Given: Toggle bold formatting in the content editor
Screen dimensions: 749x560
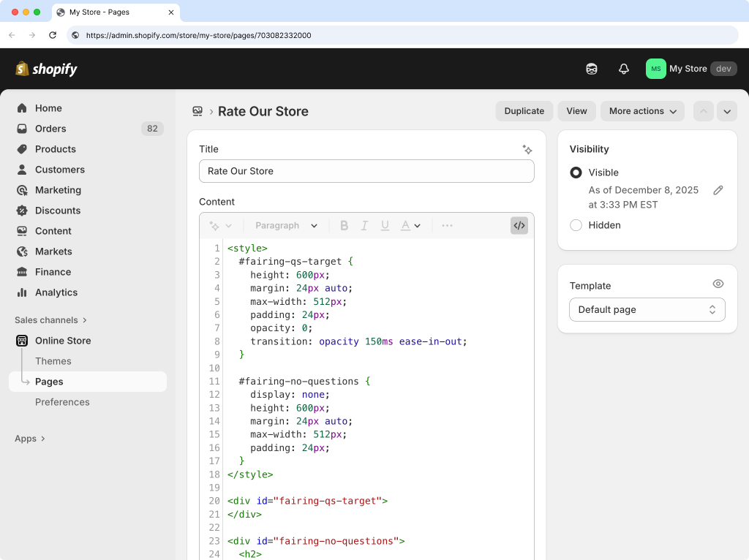Looking at the screenshot, I should pos(344,225).
